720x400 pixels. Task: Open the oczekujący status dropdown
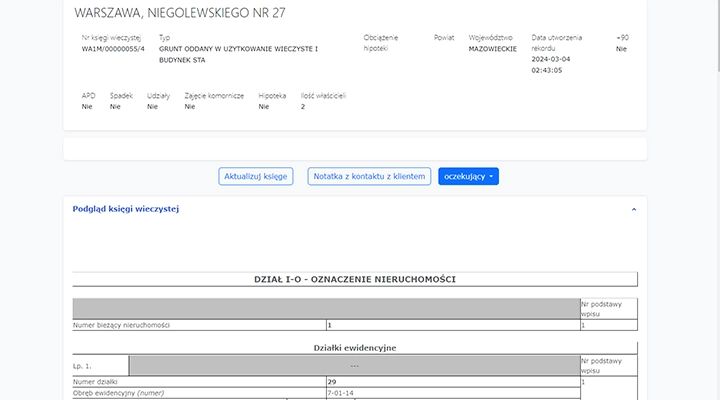click(x=468, y=176)
